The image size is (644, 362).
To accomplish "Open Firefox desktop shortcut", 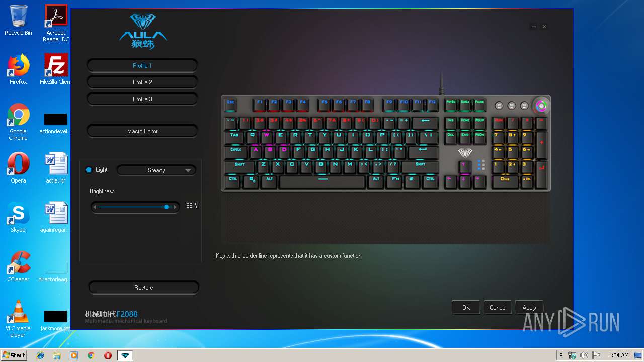I will coord(18,69).
